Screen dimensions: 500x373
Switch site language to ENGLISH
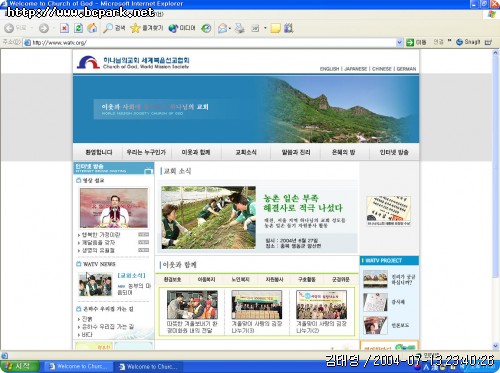pyautogui.click(x=329, y=69)
